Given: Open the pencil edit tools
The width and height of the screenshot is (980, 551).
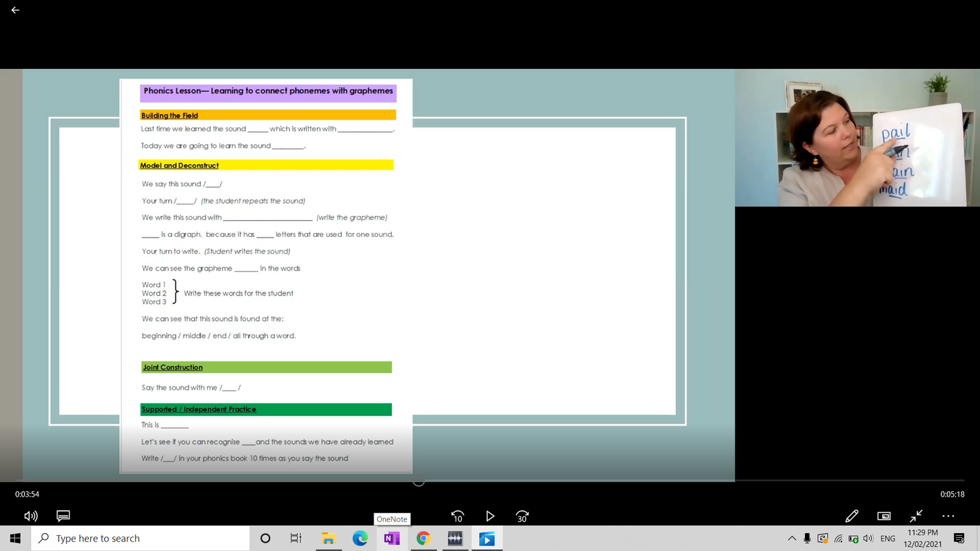Looking at the screenshot, I should (x=851, y=516).
